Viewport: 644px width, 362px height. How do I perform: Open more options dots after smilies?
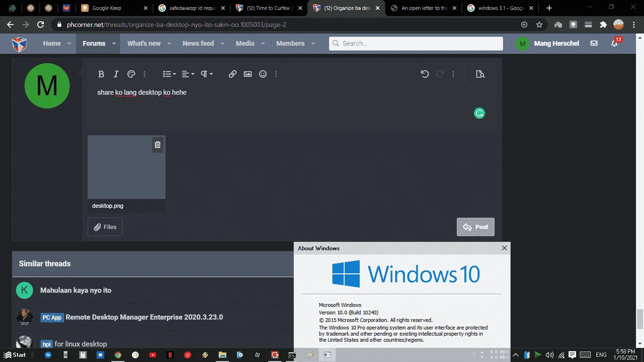pos(276,74)
